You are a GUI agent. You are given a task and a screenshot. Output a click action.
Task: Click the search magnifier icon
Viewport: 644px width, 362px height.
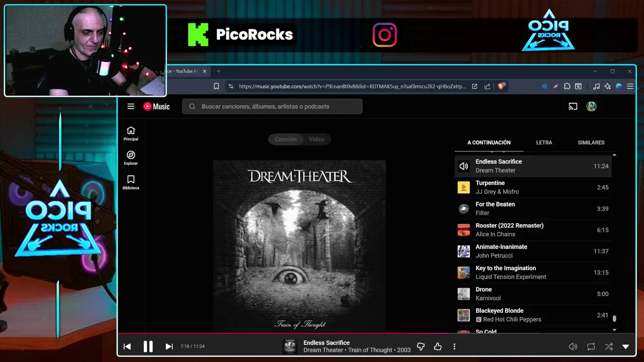pyautogui.click(x=192, y=107)
